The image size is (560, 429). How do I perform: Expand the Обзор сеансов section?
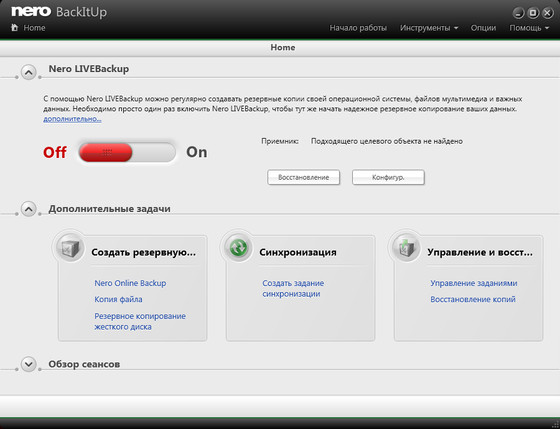(x=29, y=364)
